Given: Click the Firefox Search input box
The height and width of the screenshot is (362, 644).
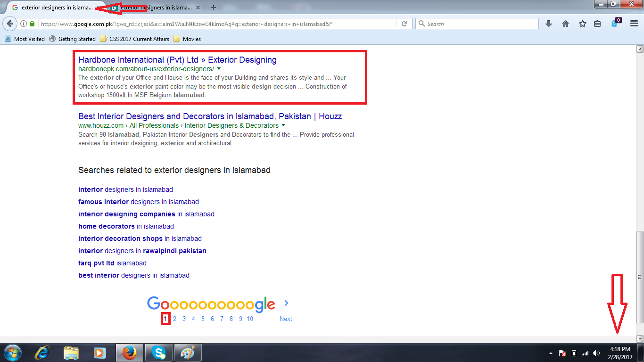Looking at the screenshot, I should pyautogui.click(x=477, y=24).
